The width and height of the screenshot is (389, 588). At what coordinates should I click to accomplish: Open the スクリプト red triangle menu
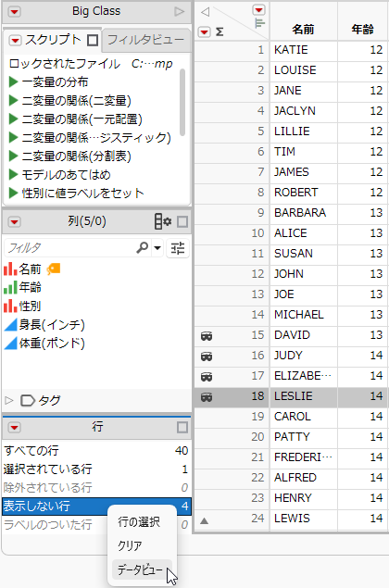click(x=15, y=40)
